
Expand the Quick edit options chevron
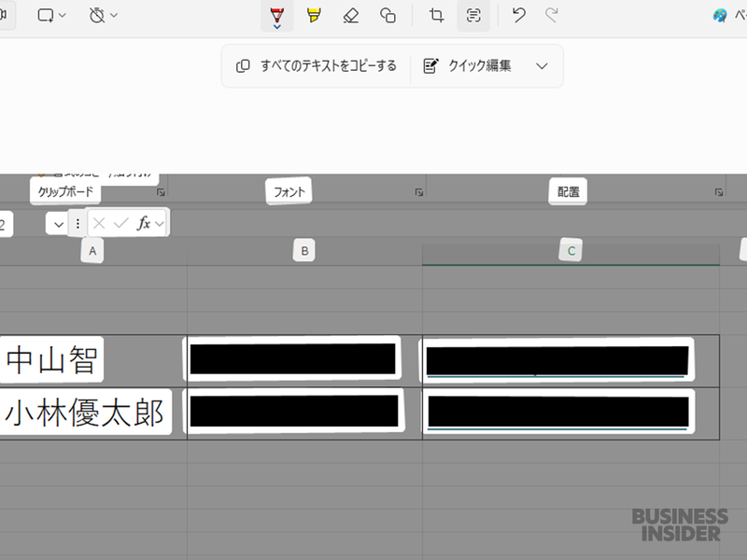[x=542, y=66]
